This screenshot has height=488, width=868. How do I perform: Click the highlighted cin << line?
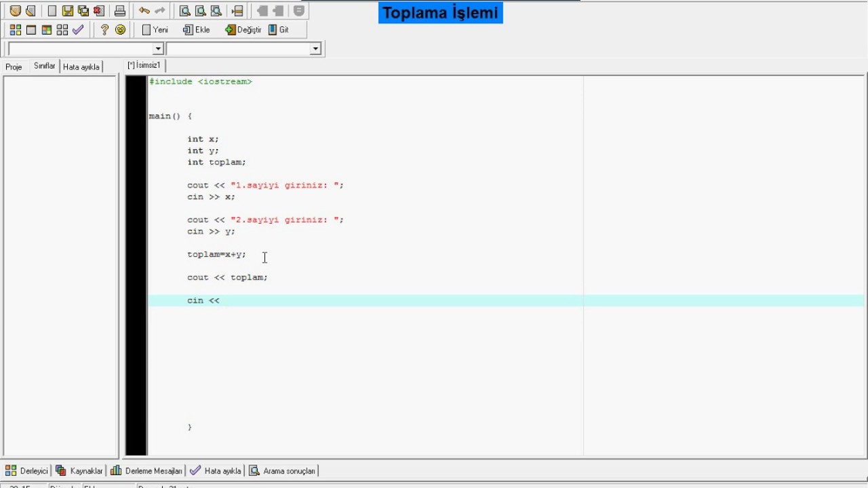point(506,300)
